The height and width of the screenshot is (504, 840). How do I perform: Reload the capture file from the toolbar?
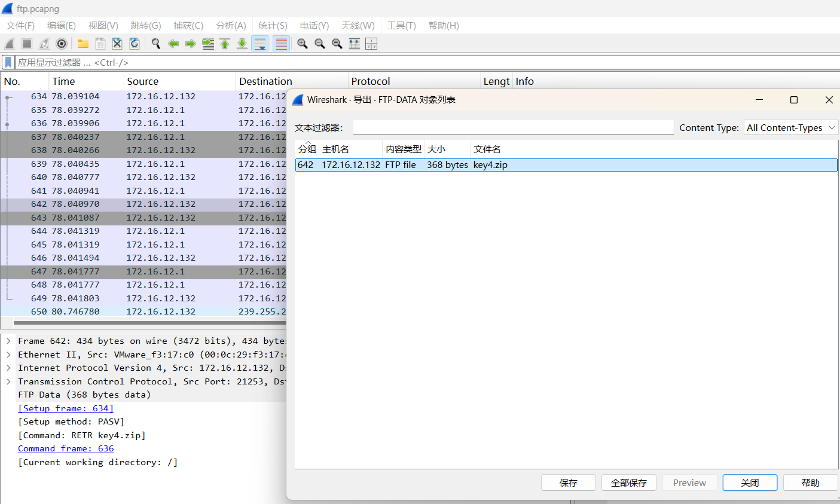135,44
